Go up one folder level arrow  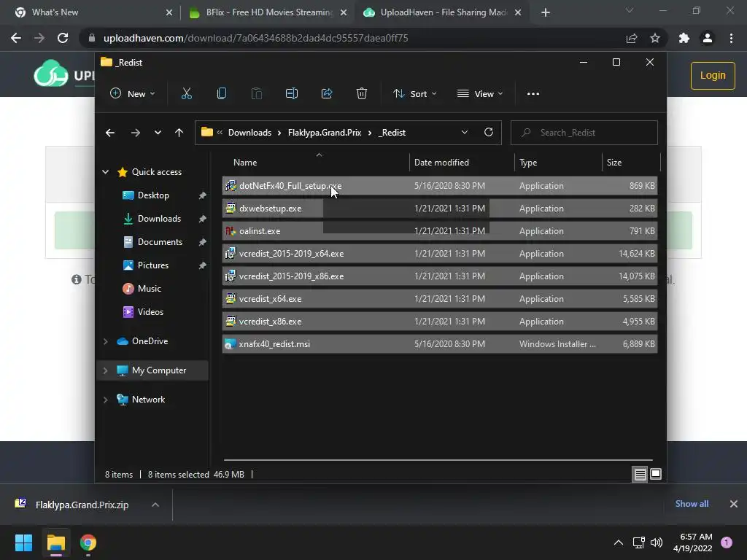pos(179,133)
